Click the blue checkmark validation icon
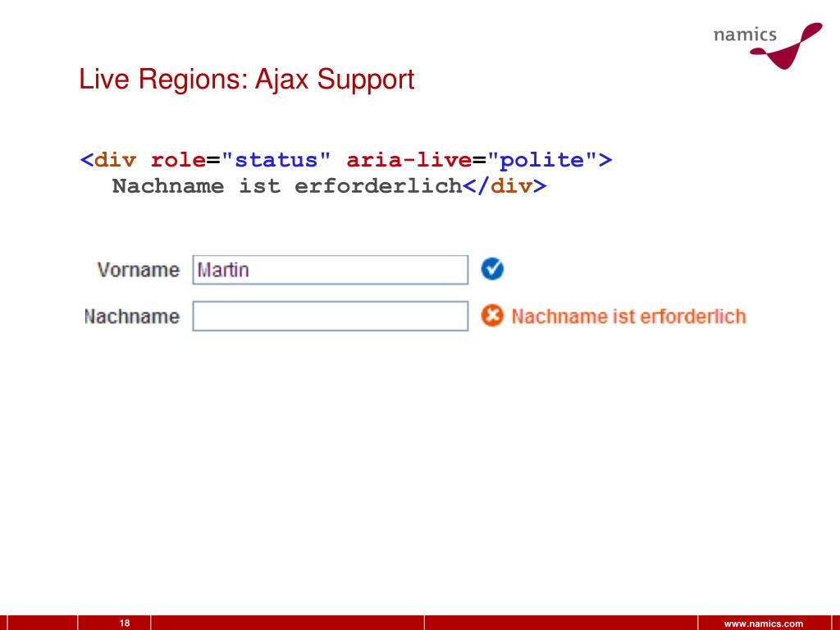Image resolution: width=840 pixels, height=630 pixels. click(492, 269)
